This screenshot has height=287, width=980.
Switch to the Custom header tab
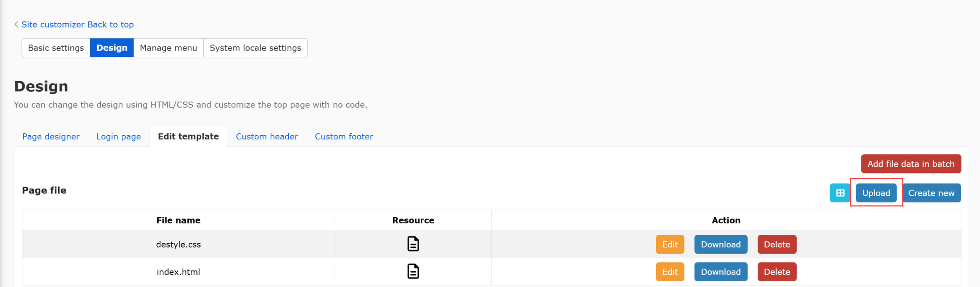[x=267, y=137]
